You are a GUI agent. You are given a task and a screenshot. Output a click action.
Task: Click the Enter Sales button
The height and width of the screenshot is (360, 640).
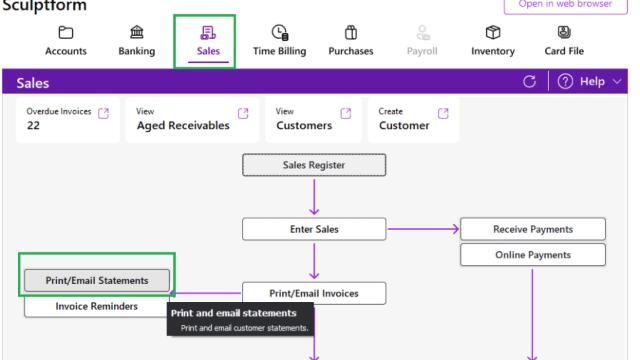click(x=314, y=229)
